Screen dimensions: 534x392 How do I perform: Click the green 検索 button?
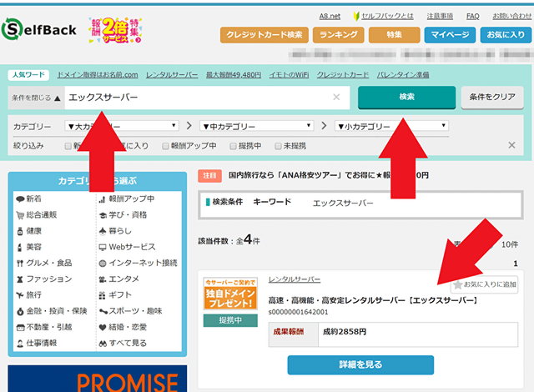(x=406, y=97)
